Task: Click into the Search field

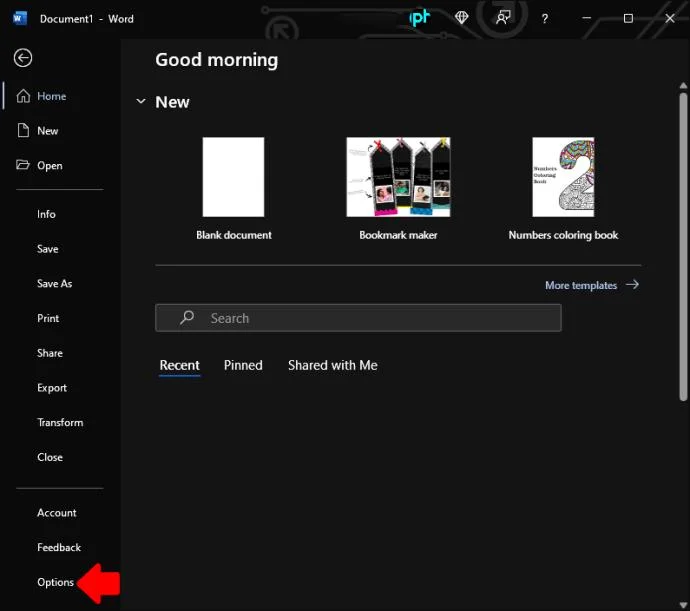Action: [358, 318]
